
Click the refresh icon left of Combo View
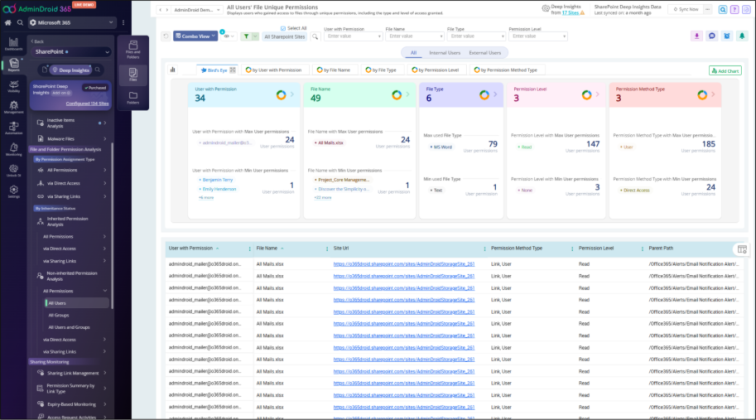click(x=166, y=36)
